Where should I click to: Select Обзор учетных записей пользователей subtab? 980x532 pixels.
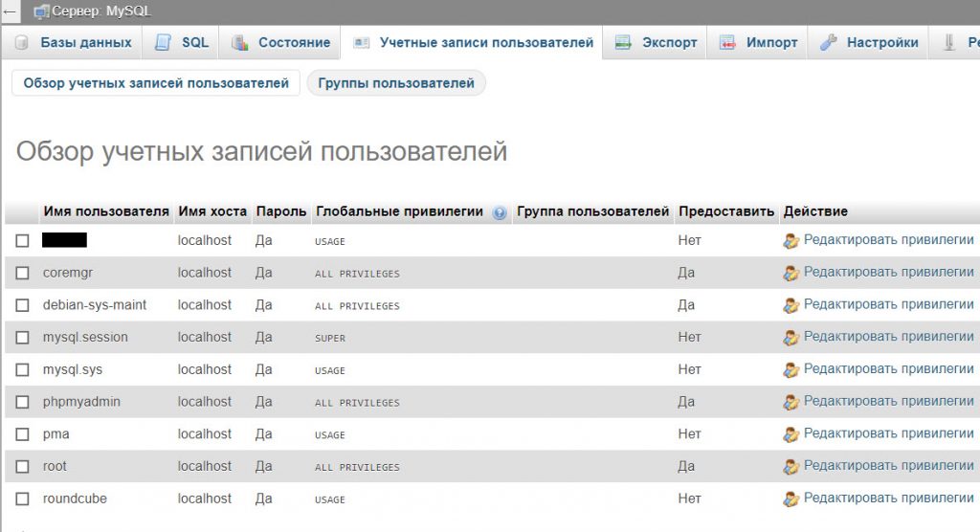[156, 83]
